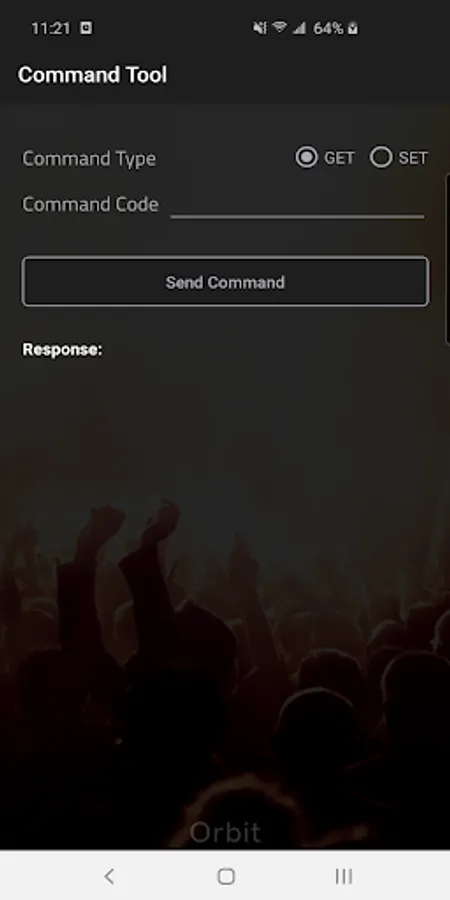Tap the edge panel handle on right side

pyautogui.click(x=447, y=258)
